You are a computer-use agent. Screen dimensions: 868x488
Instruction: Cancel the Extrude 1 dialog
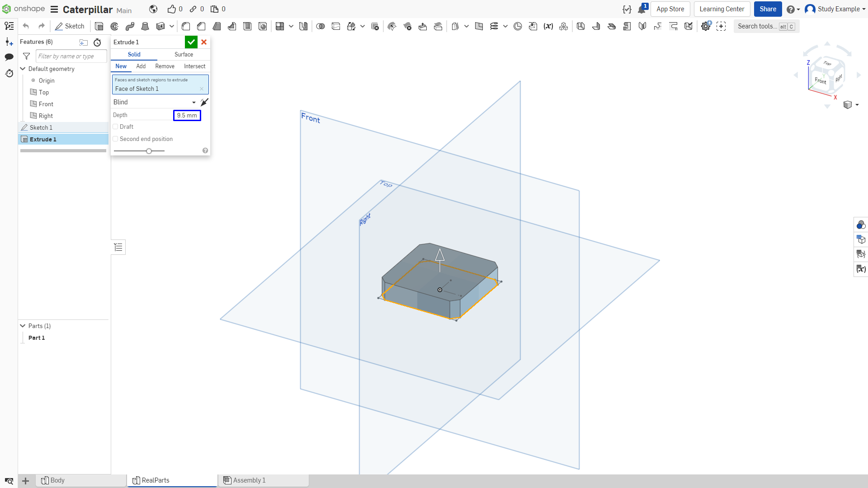point(204,42)
